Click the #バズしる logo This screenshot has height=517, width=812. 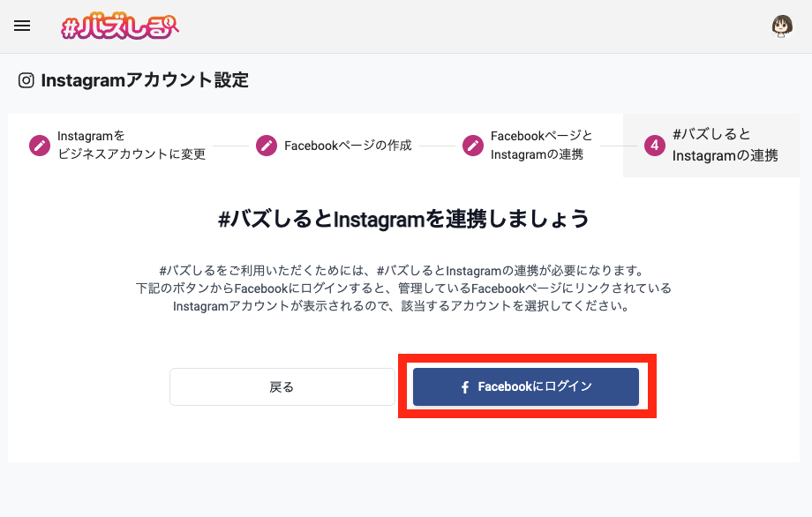119,26
